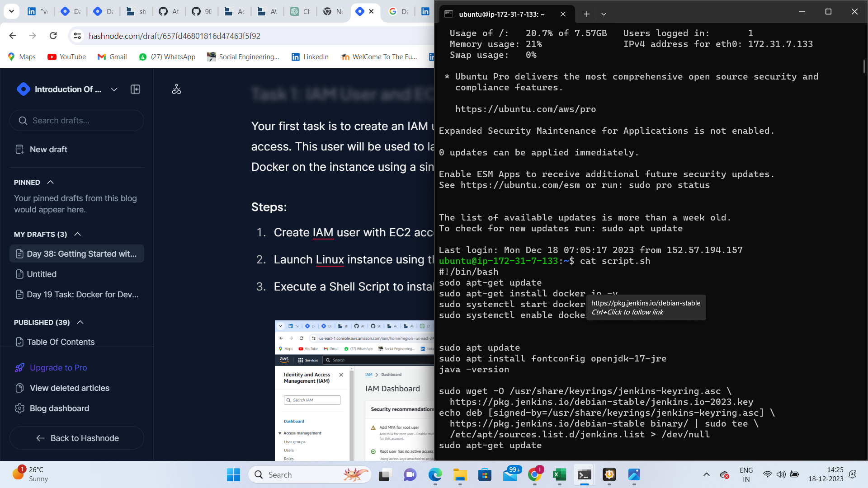This screenshot has height=488, width=868.
Task: Open a new terminal tab with the plus icon
Action: [586, 14]
